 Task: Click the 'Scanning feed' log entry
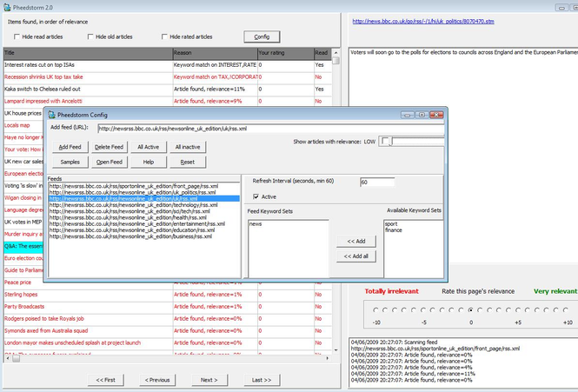click(x=394, y=342)
